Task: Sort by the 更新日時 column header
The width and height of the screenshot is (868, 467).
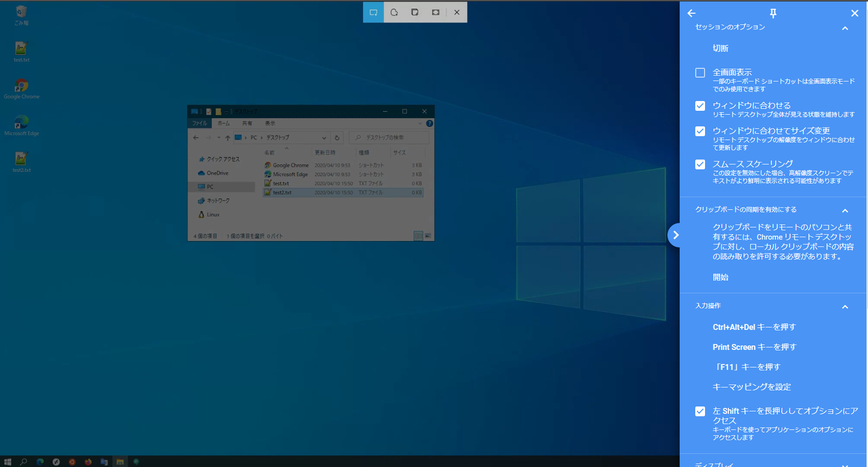Action: pos(325,153)
